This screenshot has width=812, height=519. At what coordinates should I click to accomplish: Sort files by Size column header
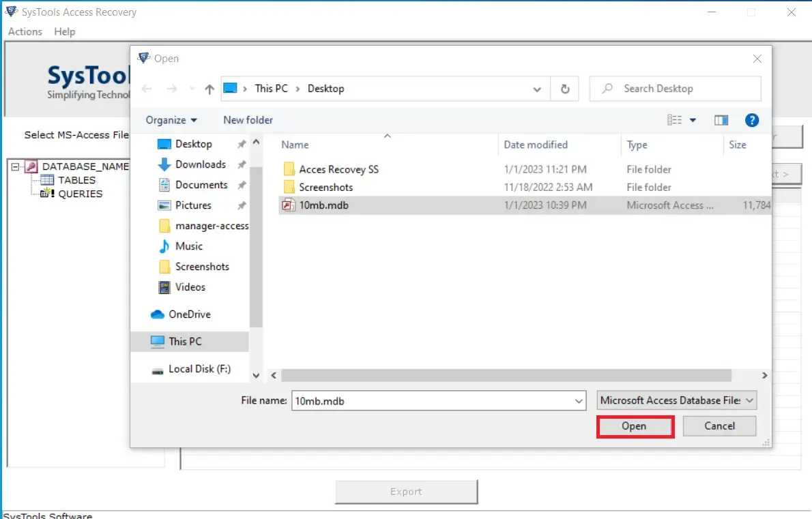738,145
